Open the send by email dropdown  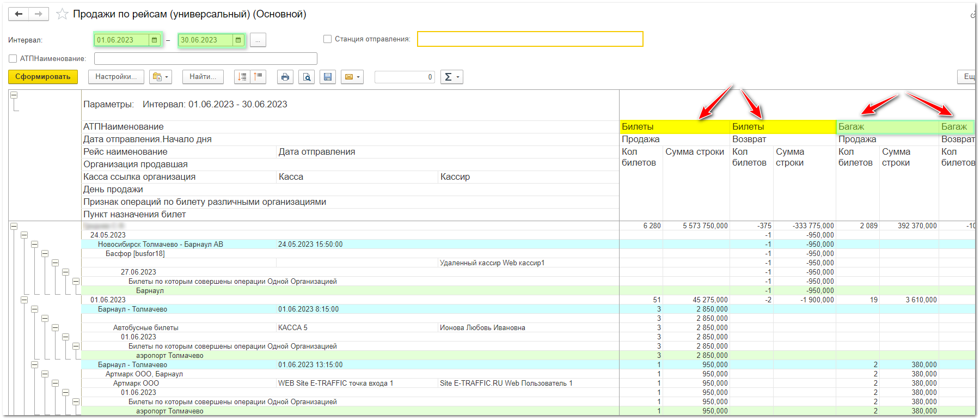(x=352, y=77)
